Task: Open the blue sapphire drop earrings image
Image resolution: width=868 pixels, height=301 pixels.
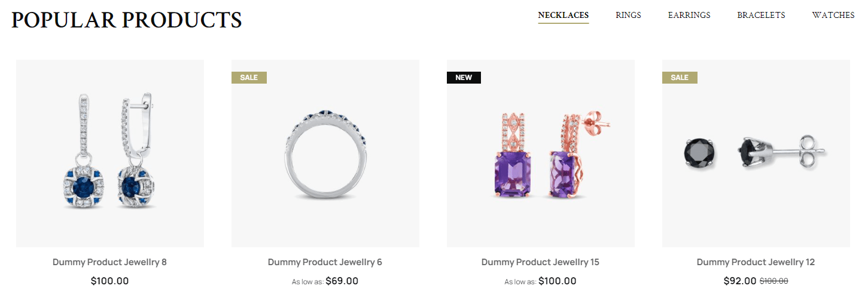Action: coord(110,153)
